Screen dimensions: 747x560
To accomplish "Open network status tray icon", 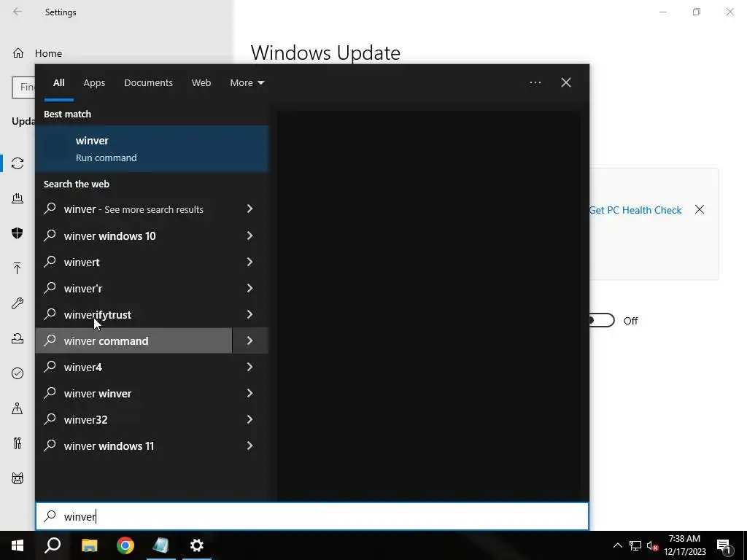I will pos(635,545).
